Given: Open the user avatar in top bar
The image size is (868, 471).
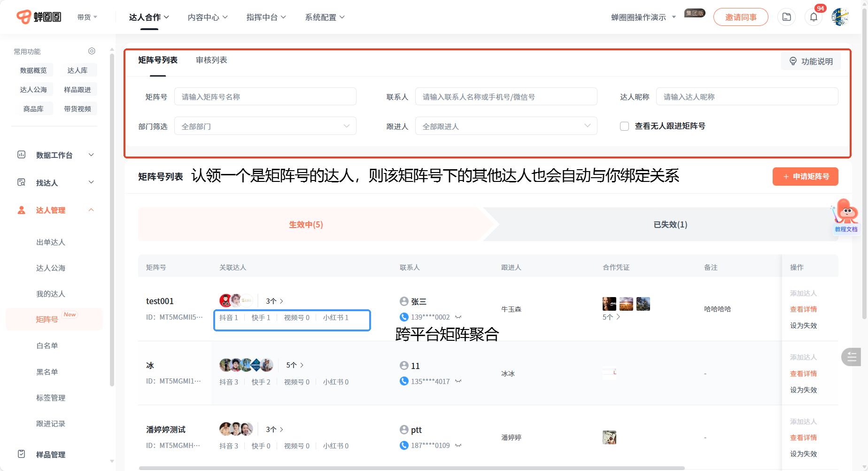Looking at the screenshot, I should 840,17.
